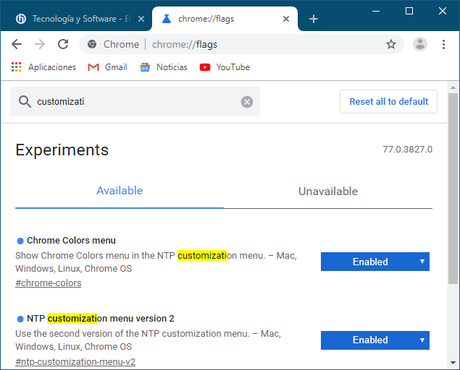This screenshot has height=370, width=460.
Task: Reload the chrome://flags page
Action: (63, 44)
